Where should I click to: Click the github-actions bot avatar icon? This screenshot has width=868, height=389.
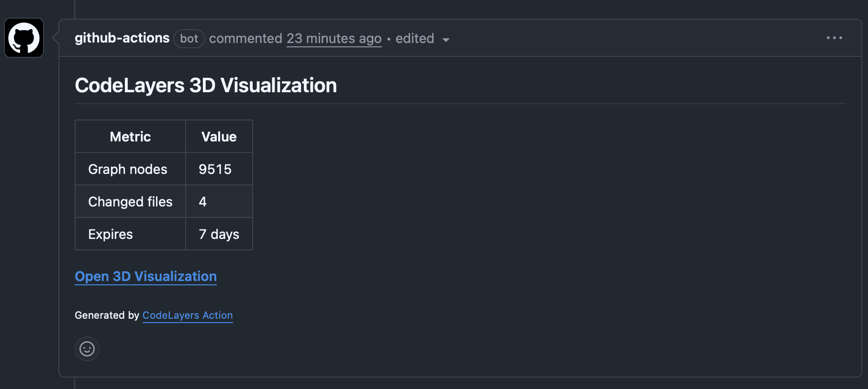(23, 38)
